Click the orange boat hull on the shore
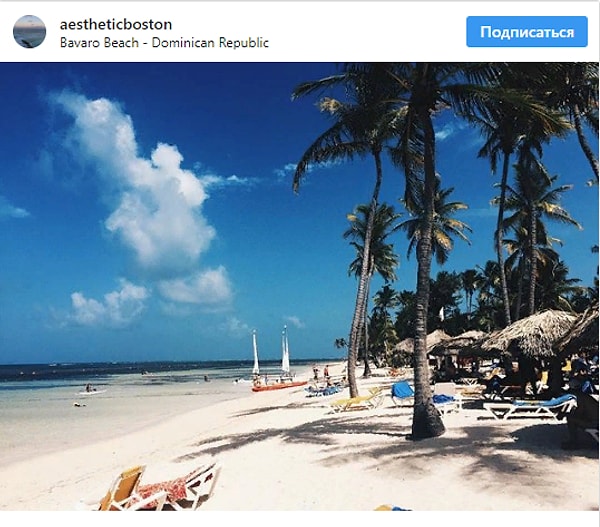 coord(279,386)
